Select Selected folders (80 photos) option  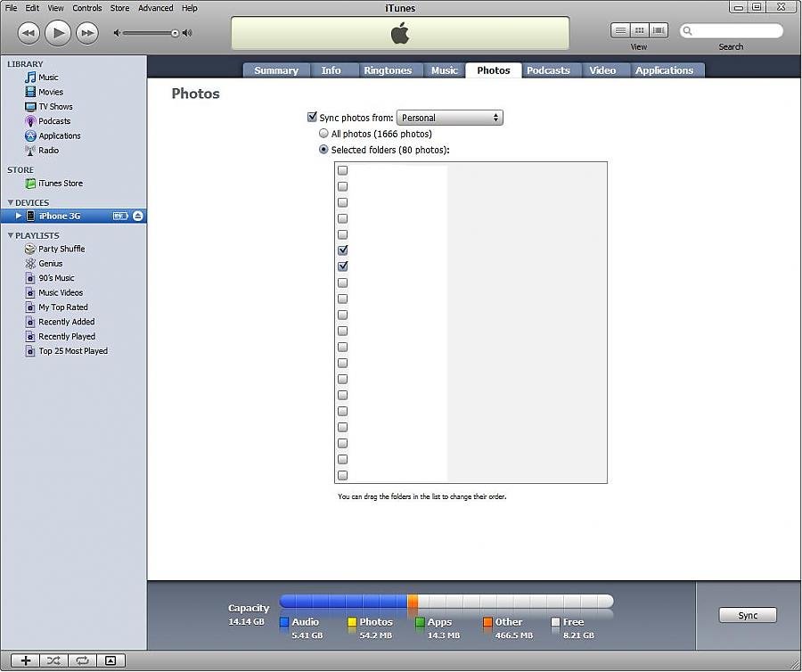323,150
